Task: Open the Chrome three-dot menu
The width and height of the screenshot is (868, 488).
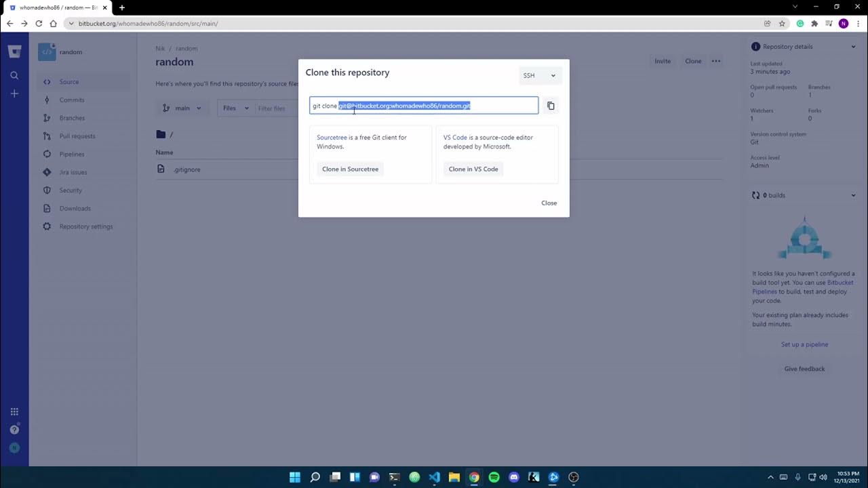Action: 858,23
